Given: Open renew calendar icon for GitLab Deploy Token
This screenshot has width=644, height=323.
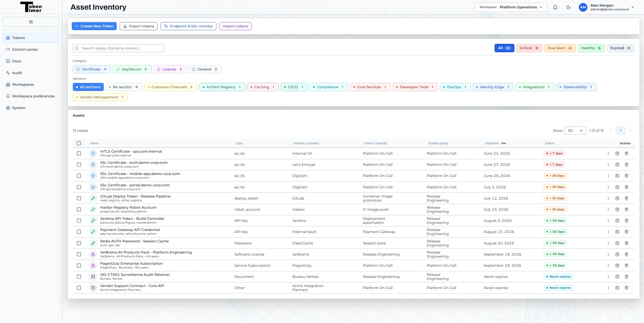Looking at the screenshot, I should (617, 198).
